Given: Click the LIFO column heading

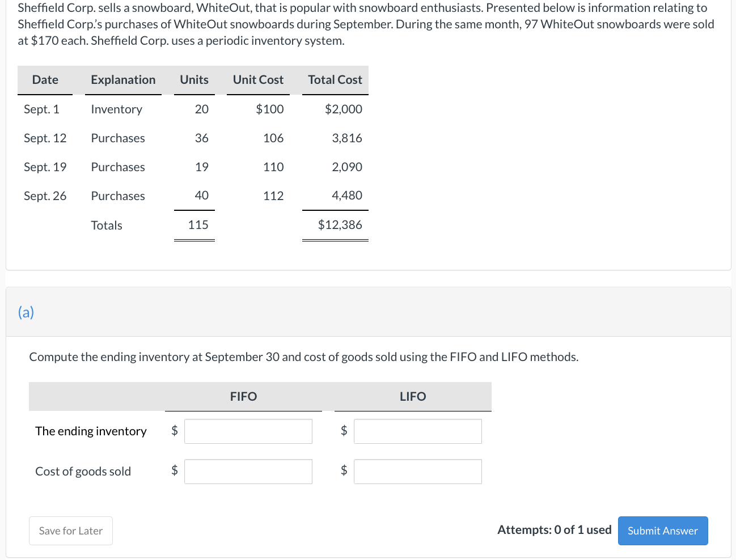Looking at the screenshot, I should click(x=413, y=396).
